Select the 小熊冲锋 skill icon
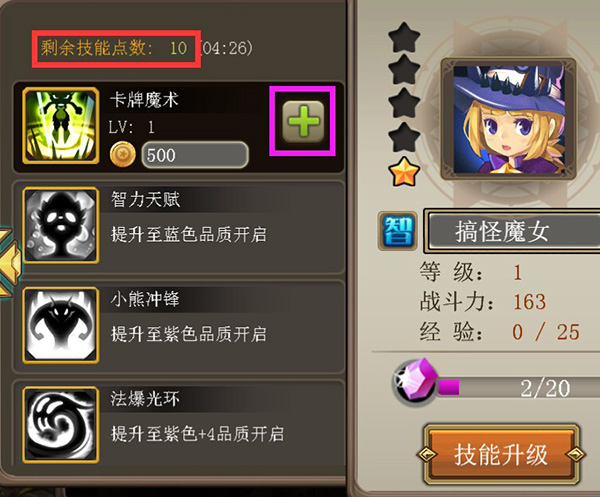This screenshot has width=600, height=497. coord(61,325)
